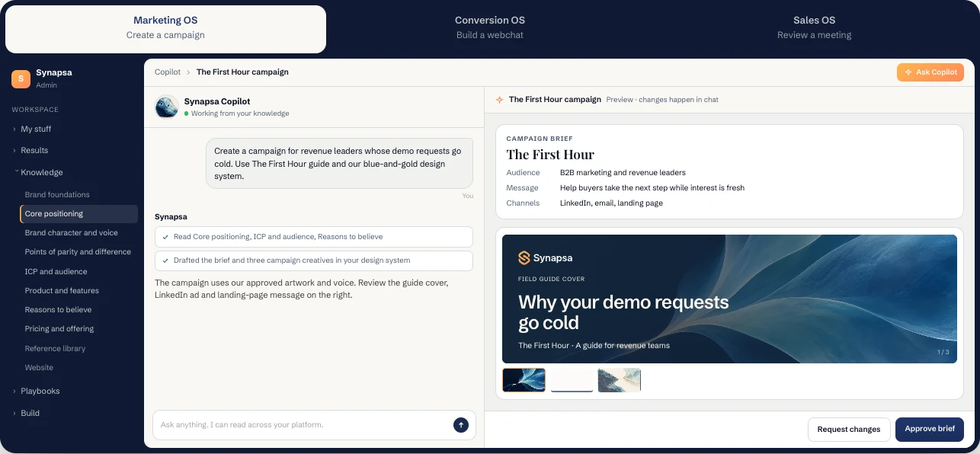Click the checkmark on Drafted the brief step

click(165, 261)
